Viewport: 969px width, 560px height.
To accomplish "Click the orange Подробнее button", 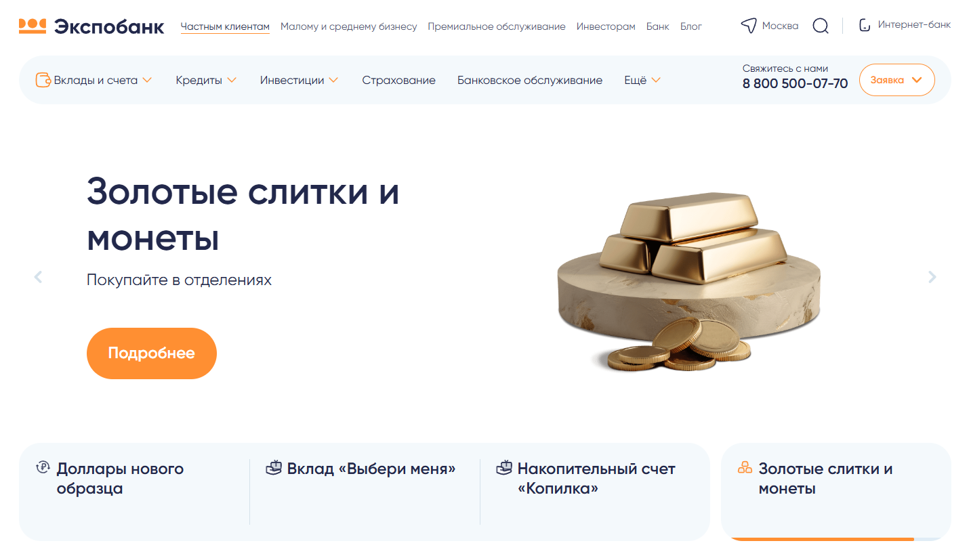I will coord(152,353).
